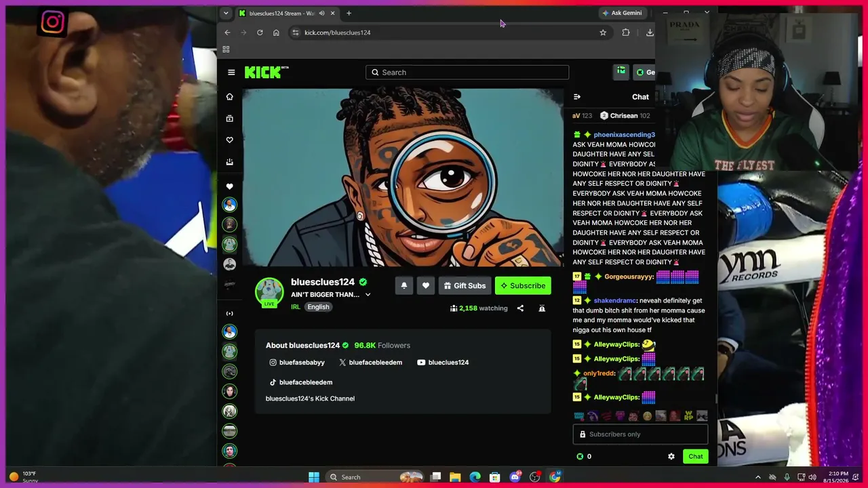The width and height of the screenshot is (868, 488).
Task: Open chat settings gear icon
Action: tap(671, 457)
